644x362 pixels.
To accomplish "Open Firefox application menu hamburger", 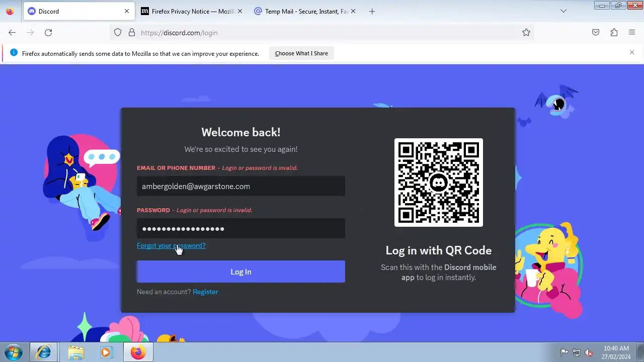I will pos(632,33).
